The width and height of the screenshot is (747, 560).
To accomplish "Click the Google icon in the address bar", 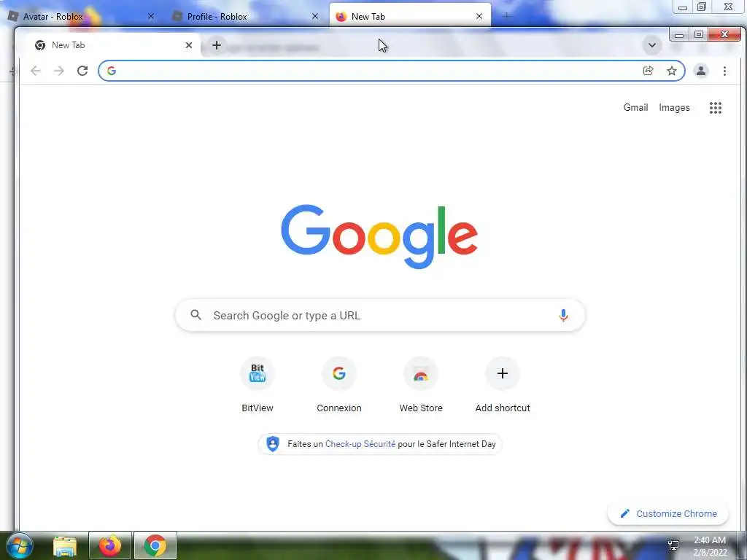I will click(x=112, y=71).
